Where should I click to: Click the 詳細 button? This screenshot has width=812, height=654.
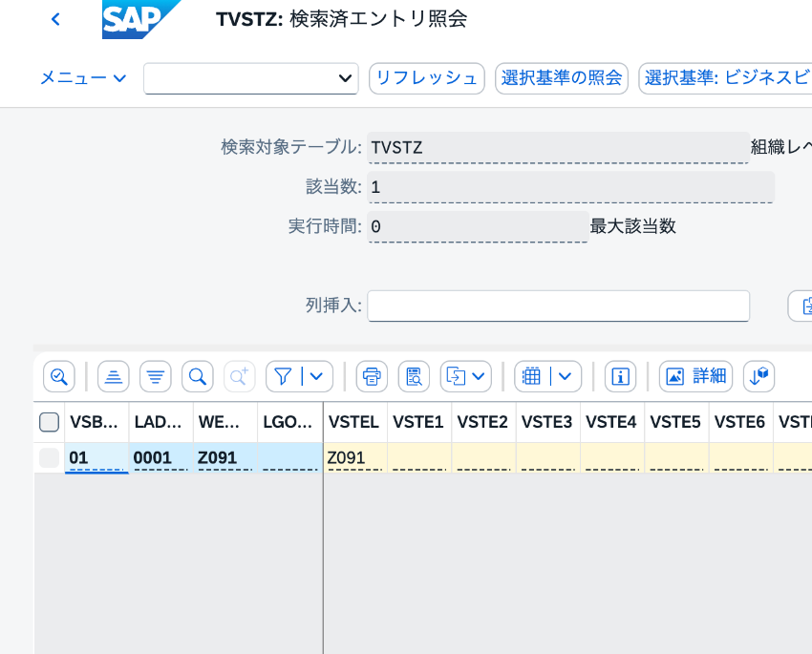click(696, 376)
